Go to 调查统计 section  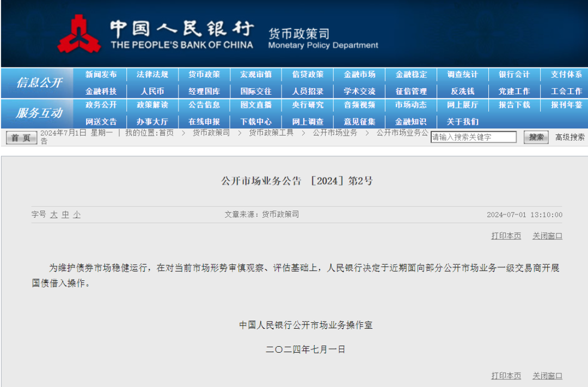pos(462,75)
